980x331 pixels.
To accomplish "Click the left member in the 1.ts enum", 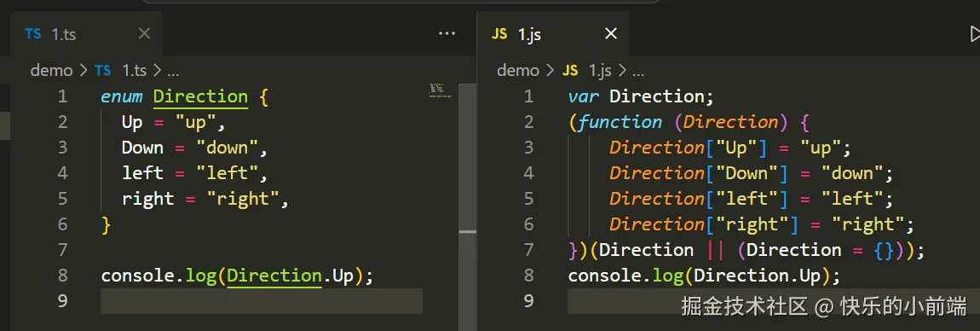I will pyautogui.click(x=142, y=173).
